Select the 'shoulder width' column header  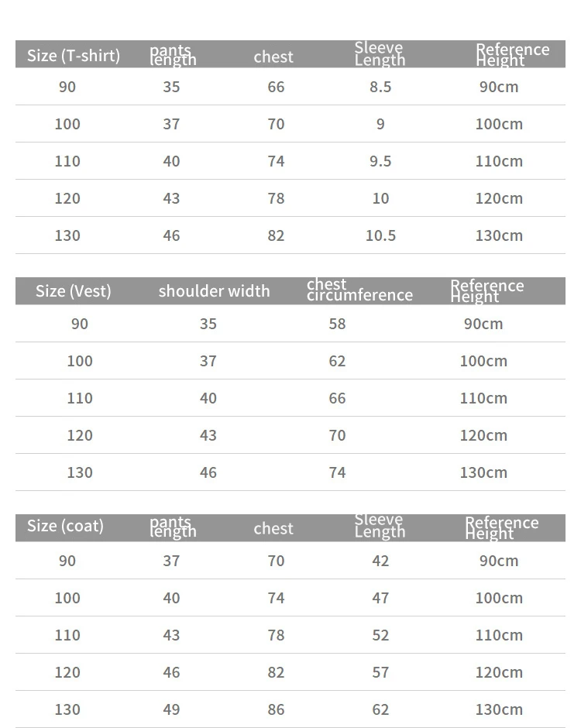[214, 291]
